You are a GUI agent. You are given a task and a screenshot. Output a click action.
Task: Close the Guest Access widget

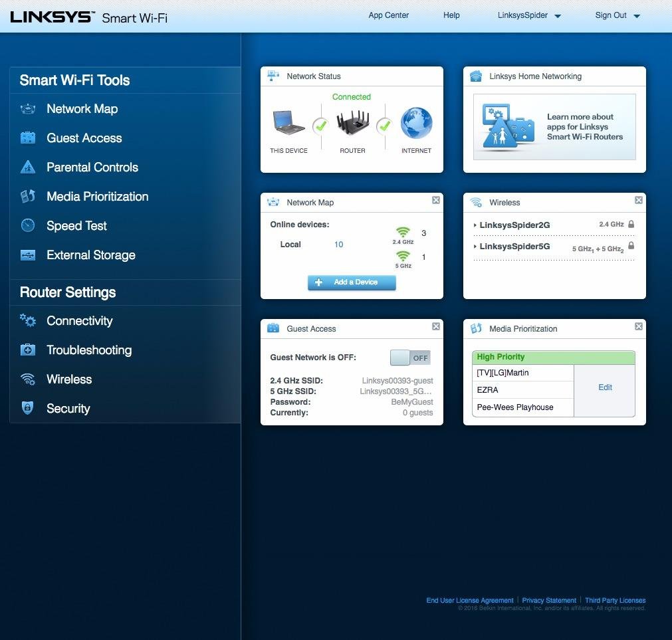[x=436, y=326]
